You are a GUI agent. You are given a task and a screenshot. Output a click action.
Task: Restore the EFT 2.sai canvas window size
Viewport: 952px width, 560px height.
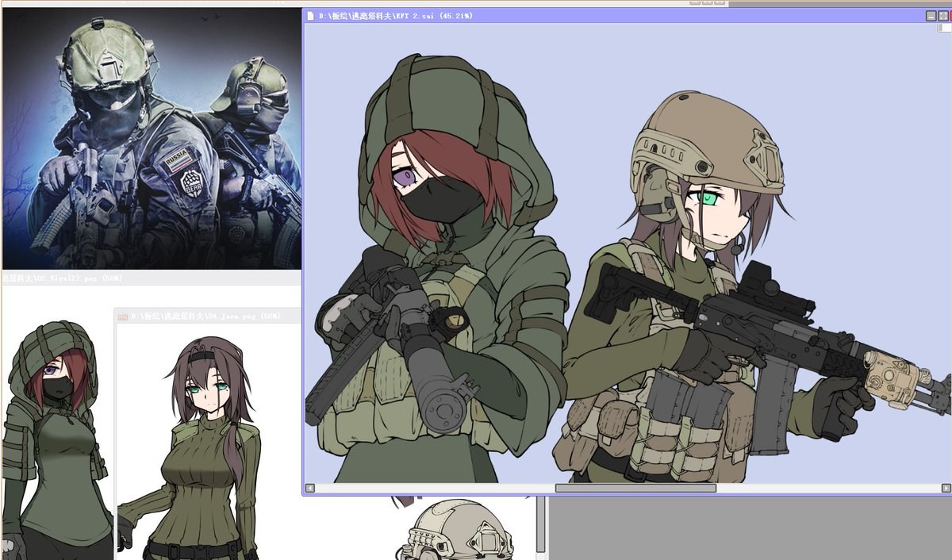click(x=942, y=16)
